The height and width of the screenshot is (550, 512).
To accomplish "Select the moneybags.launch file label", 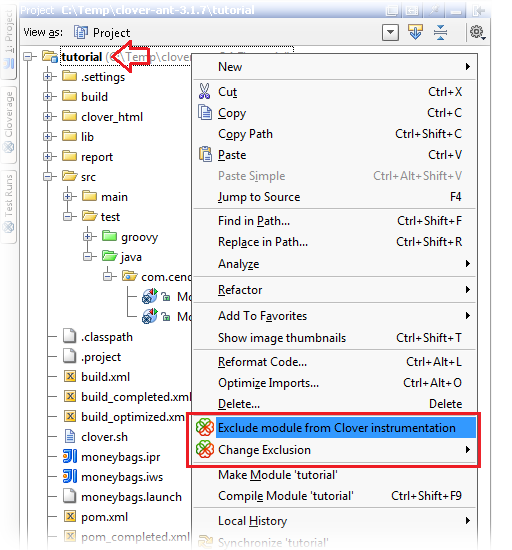I will pyautogui.click(x=132, y=497).
